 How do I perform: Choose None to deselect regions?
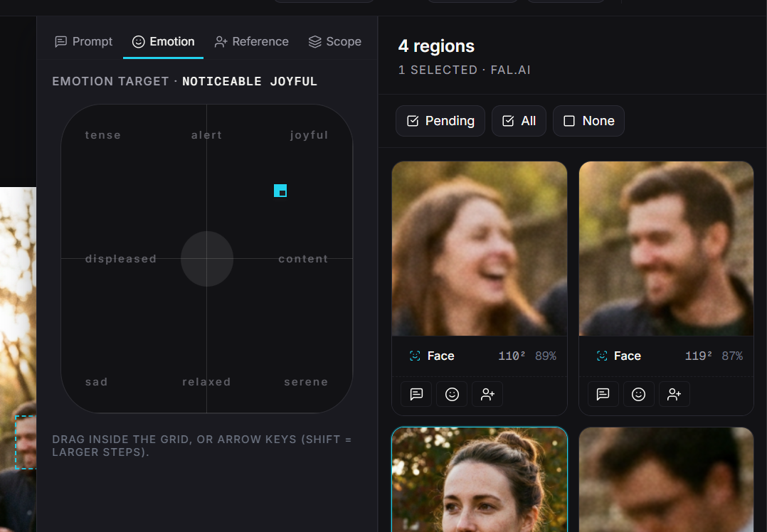pyautogui.click(x=588, y=121)
